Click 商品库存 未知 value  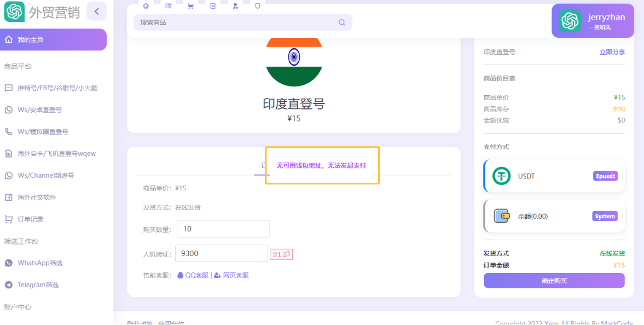[x=618, y=109]
